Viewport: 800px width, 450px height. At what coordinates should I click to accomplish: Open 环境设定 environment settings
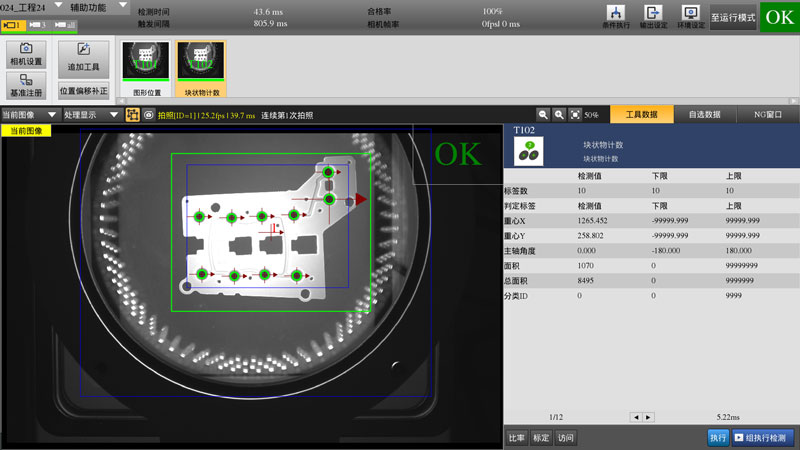coord(689,16)
